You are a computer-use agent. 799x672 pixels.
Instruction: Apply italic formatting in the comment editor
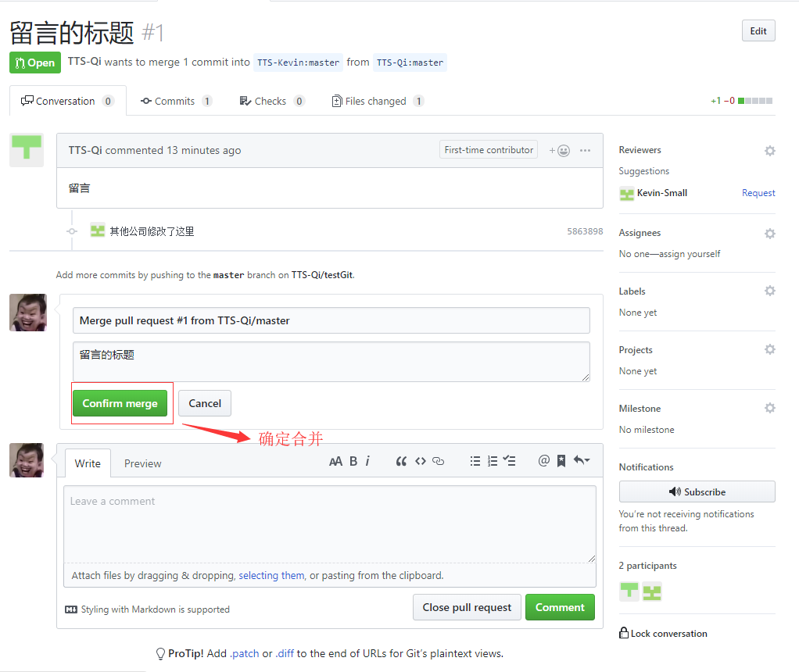coord(367,462)
